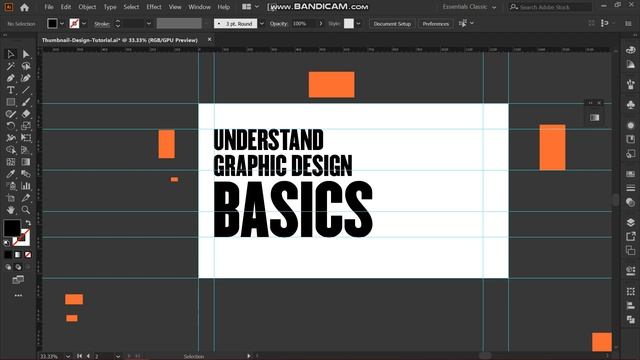Expand the opacity arrow
Viewport: 640px width, 360px height.
point(321,24)
